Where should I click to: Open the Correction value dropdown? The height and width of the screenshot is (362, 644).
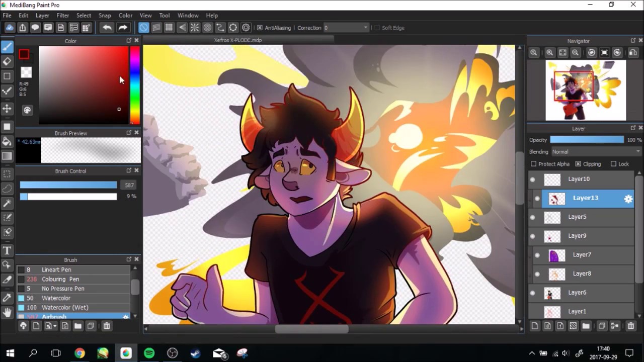[346, 28]
